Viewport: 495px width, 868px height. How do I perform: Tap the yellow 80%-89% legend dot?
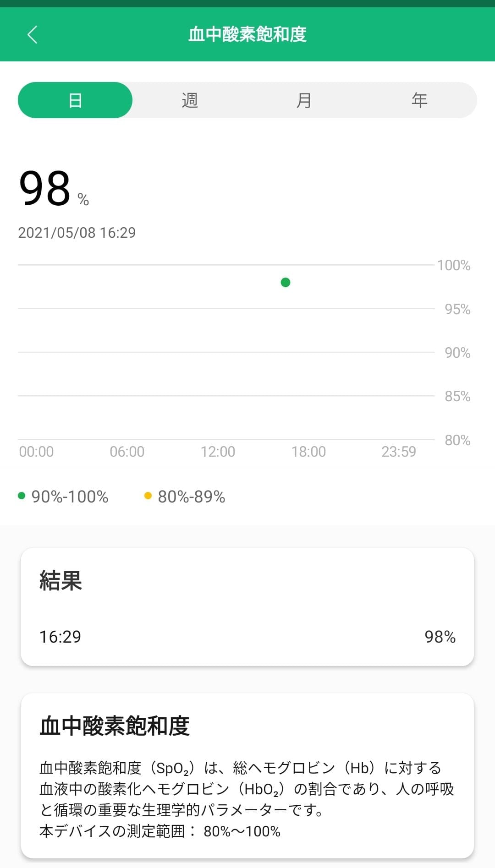click(148, 496)
